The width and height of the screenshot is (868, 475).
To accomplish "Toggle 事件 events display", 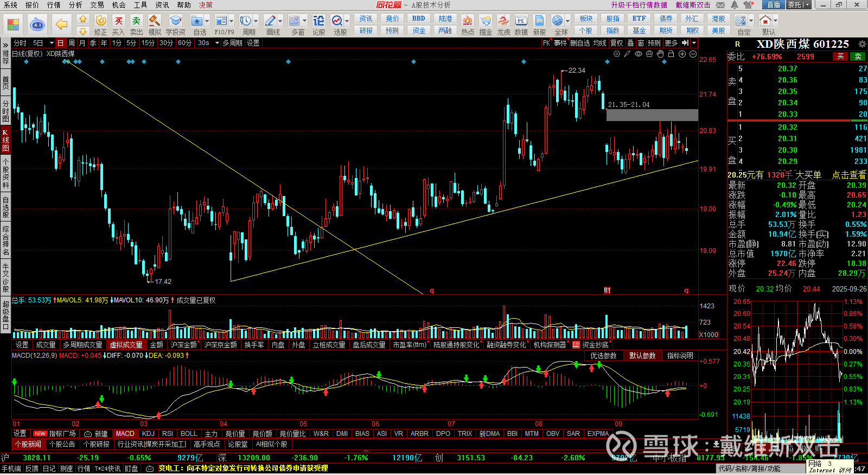I will pos(560,43).
